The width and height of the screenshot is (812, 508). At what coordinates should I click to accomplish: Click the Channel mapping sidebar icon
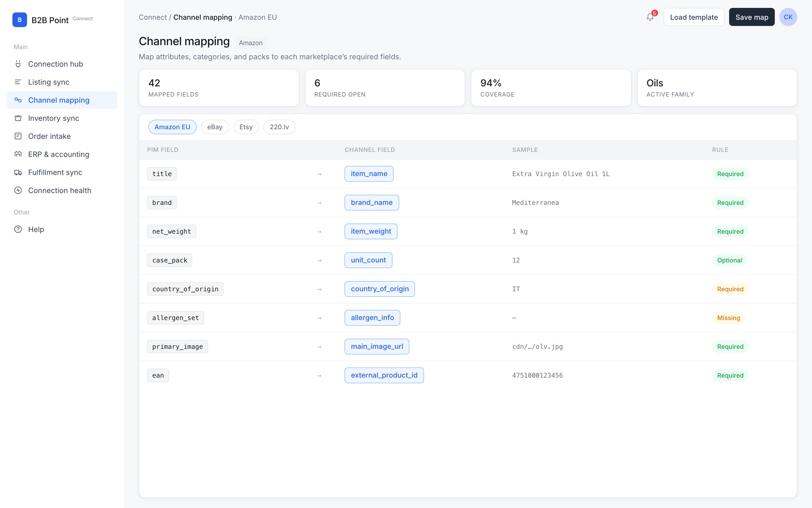(x=18, y=100)
